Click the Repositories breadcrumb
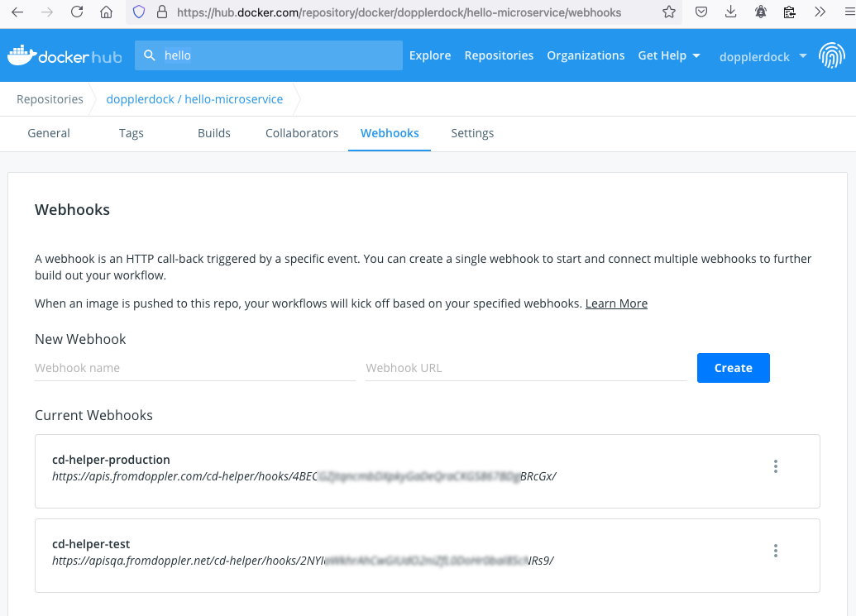This screenshot has height=616, width=856. coord(50,99)
